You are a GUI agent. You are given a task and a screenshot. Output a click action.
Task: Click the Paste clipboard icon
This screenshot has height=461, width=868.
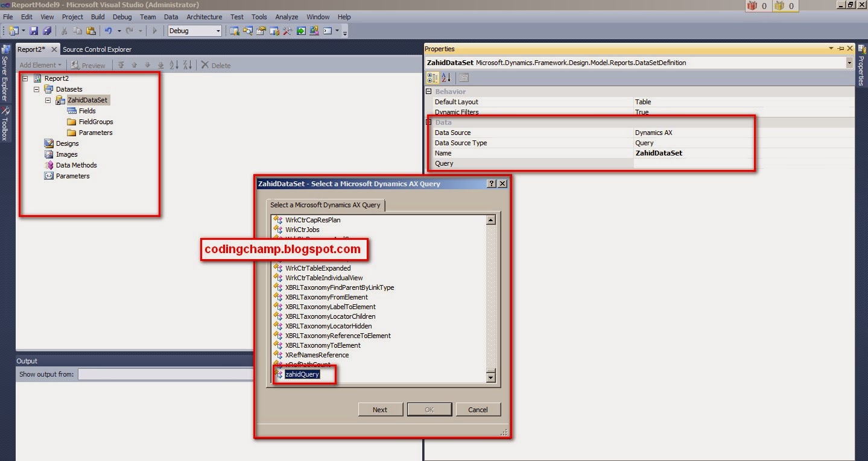[x=90, y=31]
